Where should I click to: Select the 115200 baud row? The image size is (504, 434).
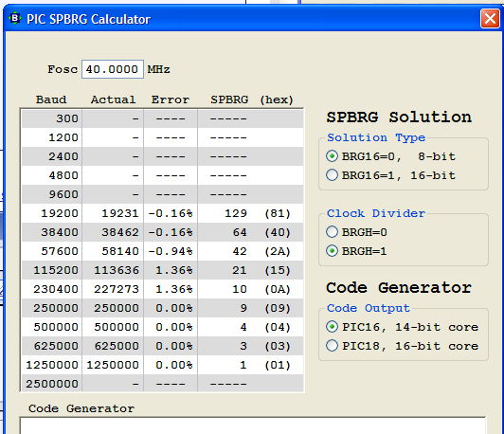click(162, 270)
